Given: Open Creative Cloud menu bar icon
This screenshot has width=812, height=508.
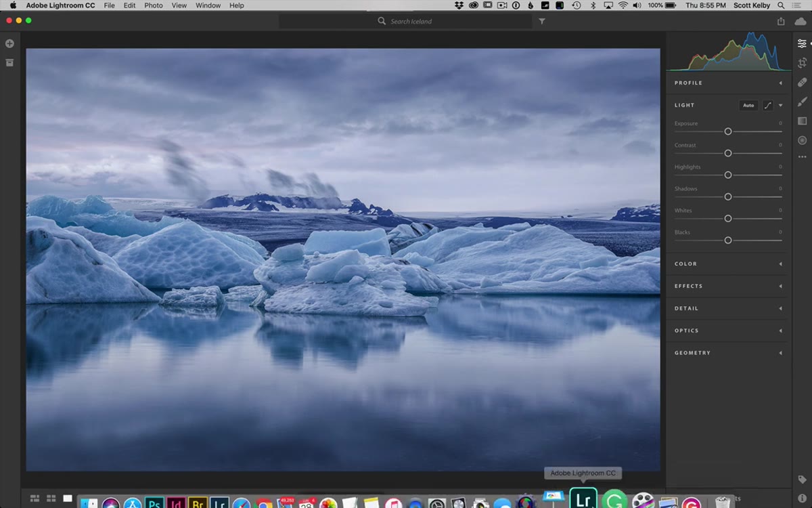Looking at the screenshot, I should (474, 5).
